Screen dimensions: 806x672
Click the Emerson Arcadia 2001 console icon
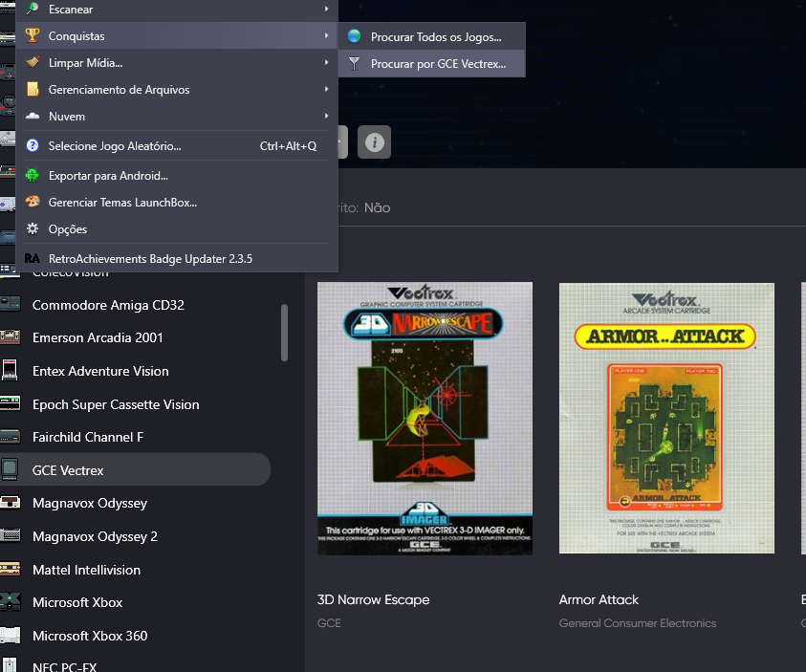point(11,337)
